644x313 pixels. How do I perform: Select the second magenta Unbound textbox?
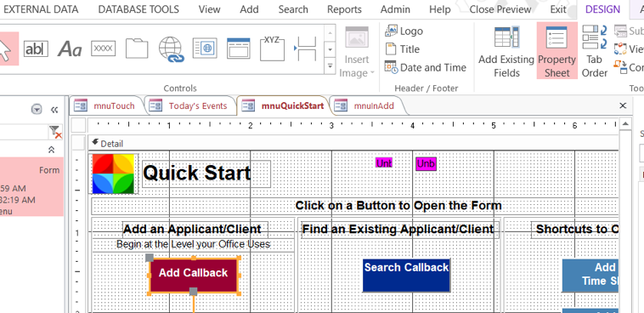(426, 163)
